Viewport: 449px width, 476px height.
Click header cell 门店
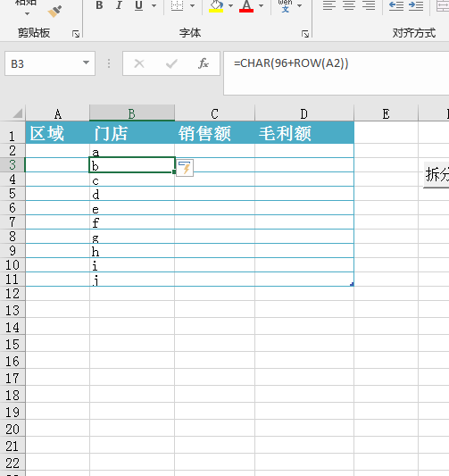[x=132, y=133]
